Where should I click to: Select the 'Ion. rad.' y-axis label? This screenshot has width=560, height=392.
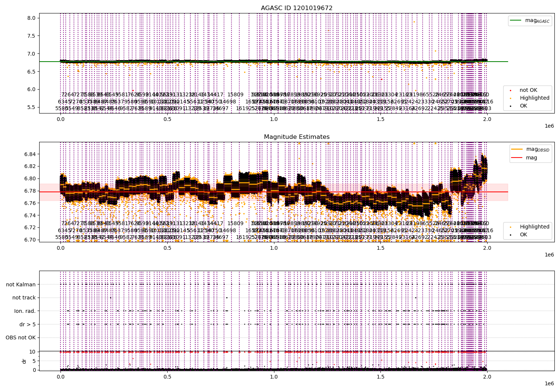25,311
